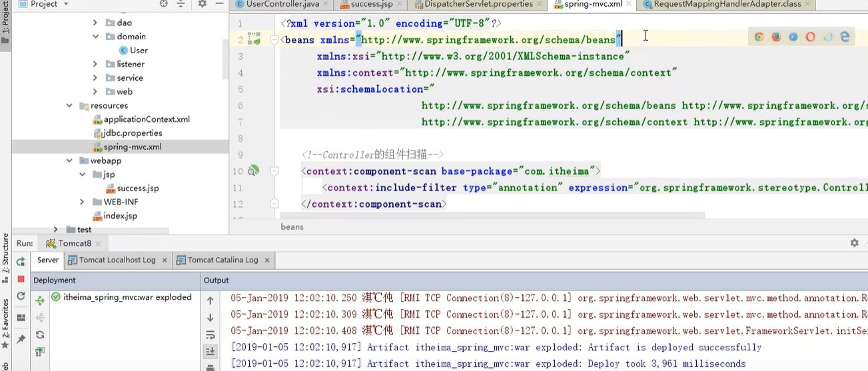Open the 2: Favorites side tool window
868x371 pixels.
5,323
